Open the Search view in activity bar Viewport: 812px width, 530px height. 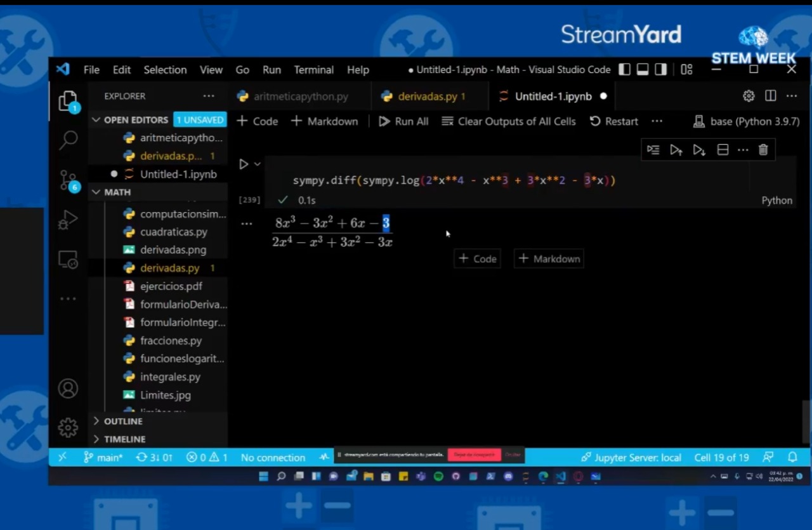[x=68, y=140]
